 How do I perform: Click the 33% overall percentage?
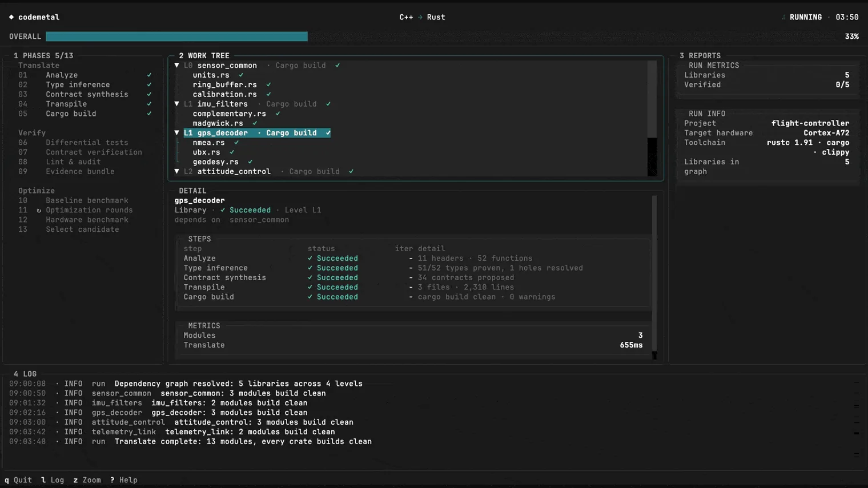tap(851, 37)
